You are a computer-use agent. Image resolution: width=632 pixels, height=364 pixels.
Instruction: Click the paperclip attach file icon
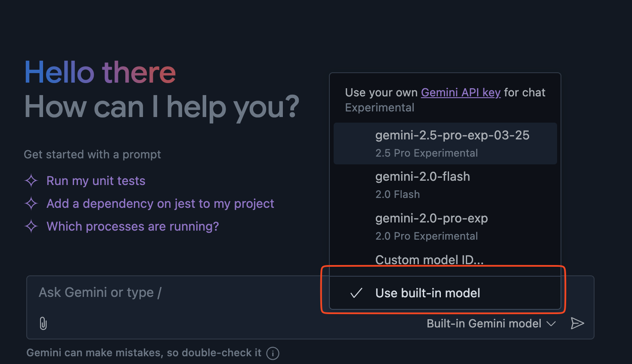point(43,323)
